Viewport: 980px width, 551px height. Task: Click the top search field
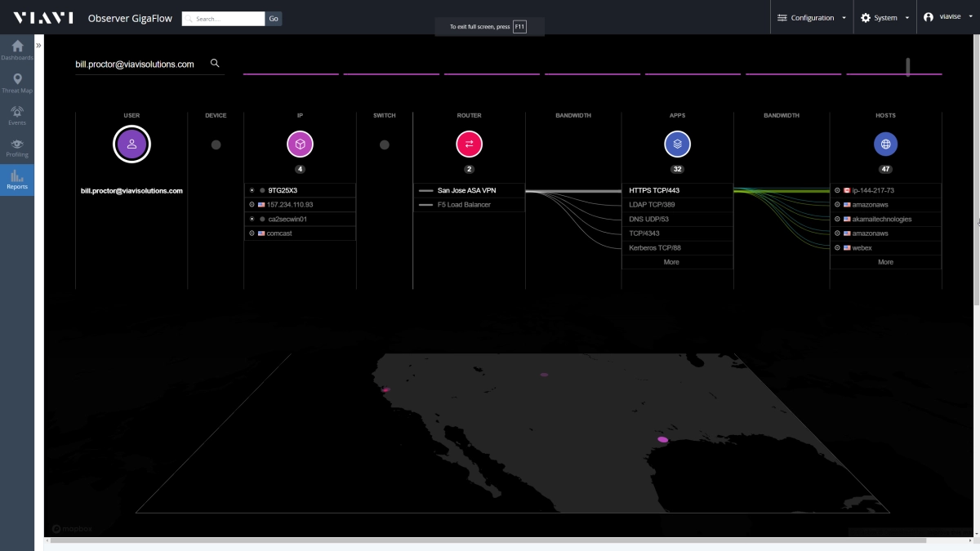223,18
